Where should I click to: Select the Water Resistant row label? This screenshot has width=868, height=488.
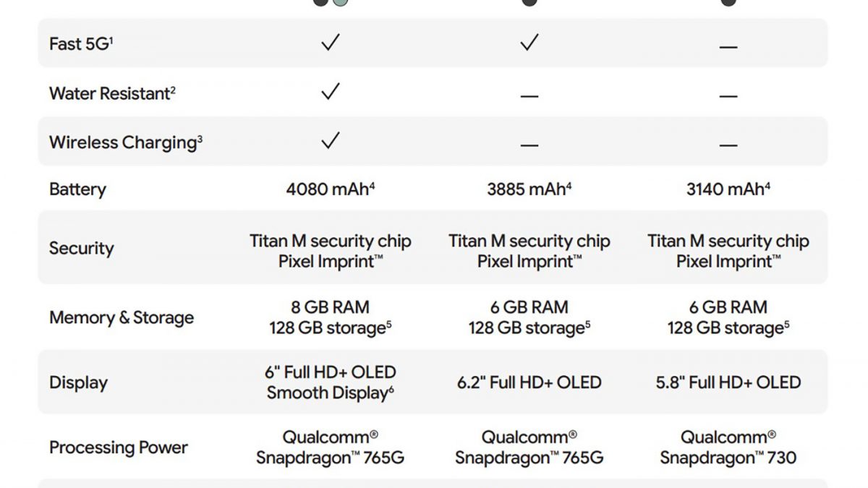112,93
